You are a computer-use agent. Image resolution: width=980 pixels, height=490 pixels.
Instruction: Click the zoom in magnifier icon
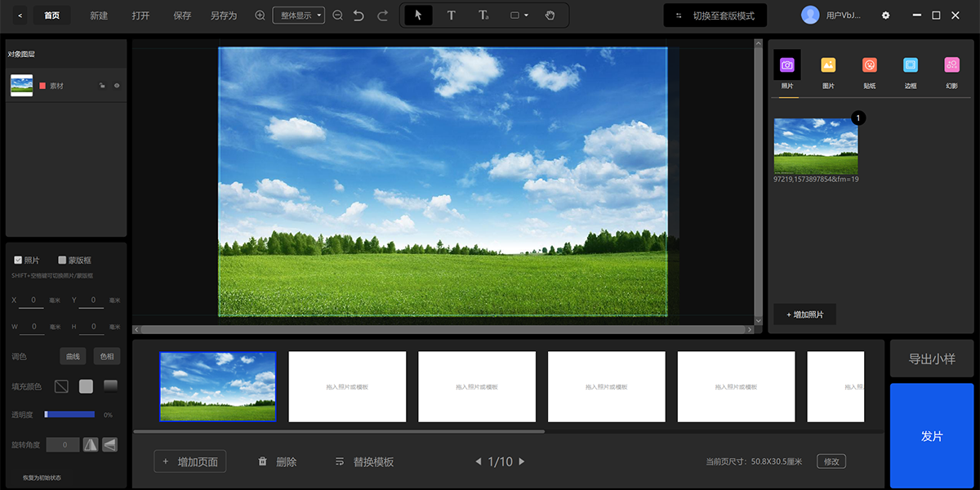pyautogui.click(x=260, y=16)
